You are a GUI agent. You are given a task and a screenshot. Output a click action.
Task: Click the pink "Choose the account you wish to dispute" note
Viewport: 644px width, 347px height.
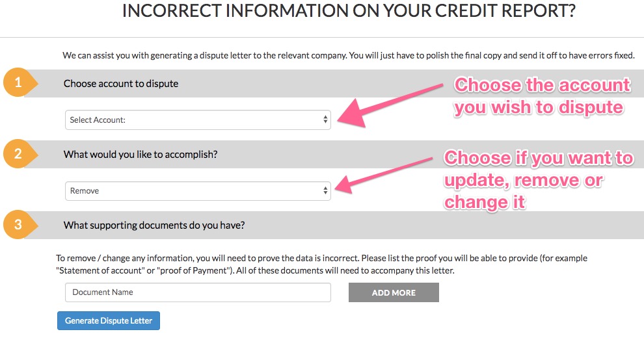click(x=542, y=96)
